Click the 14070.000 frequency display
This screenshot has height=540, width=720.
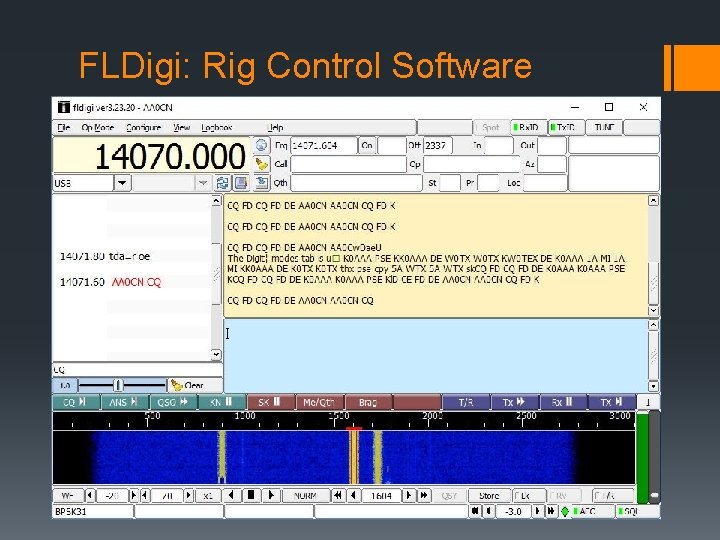point(152,156)
